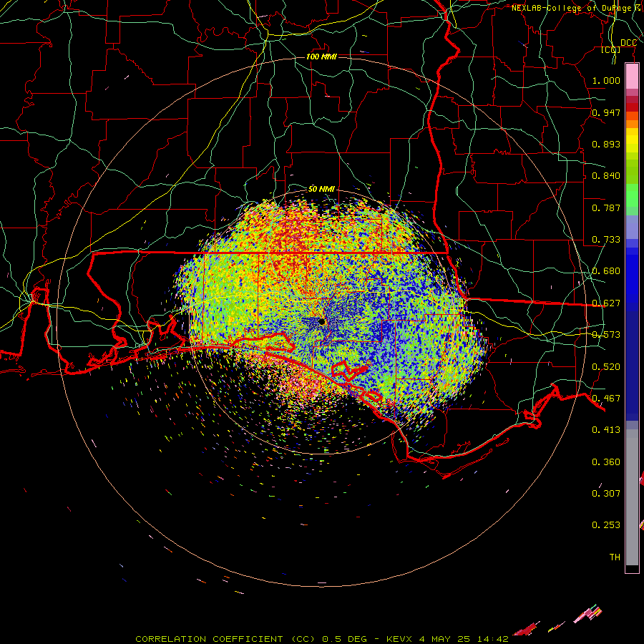Image resolution: width=644 pixels, height=644 pixels.
Task: Click the 0.680 legend value
Action: click(606, 271)
